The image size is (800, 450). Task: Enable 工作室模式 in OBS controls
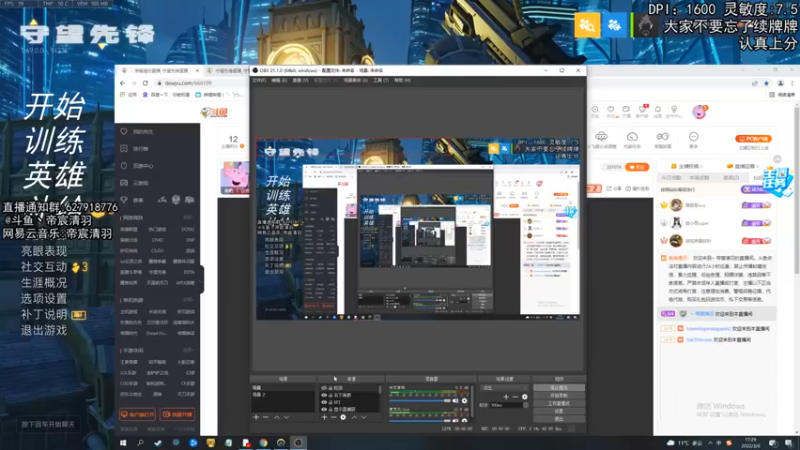tap(559, 403)
